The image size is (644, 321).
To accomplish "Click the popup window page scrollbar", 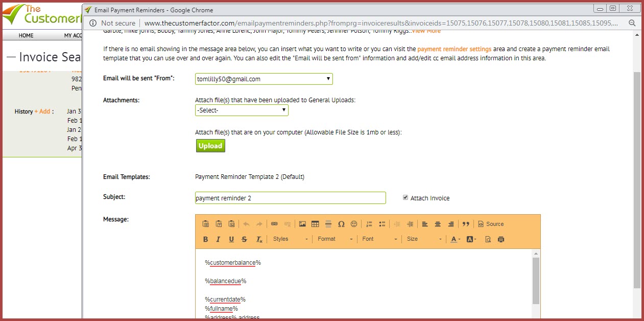I will (x=636, y=179).
